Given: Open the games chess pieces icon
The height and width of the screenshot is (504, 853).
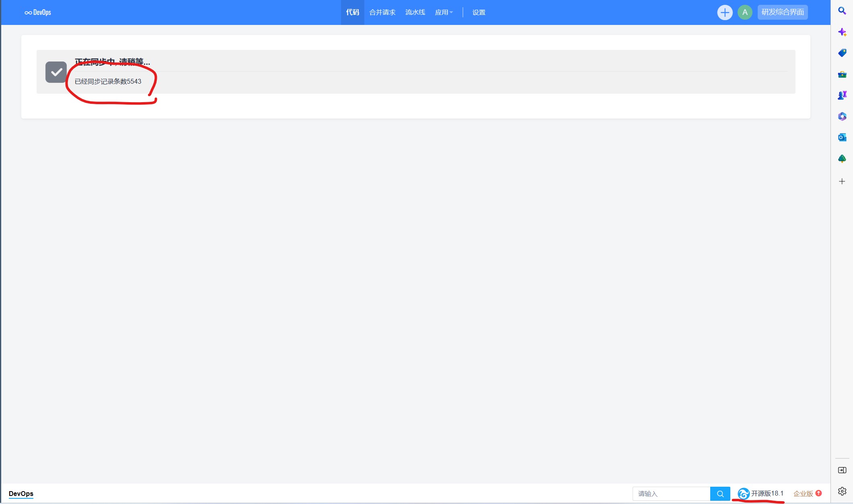Looking at the screenshot, I should point(842,95).
